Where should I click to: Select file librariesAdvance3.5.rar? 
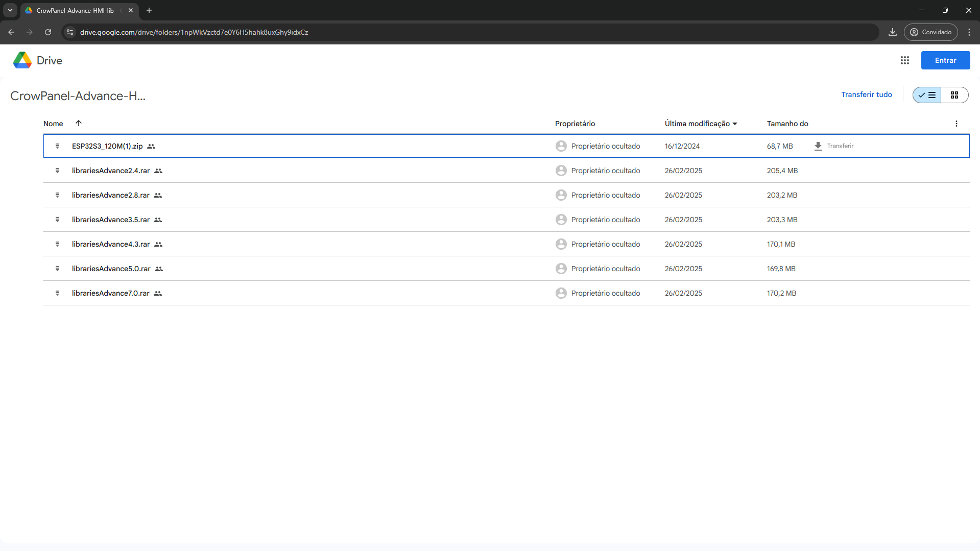point(506,220)
